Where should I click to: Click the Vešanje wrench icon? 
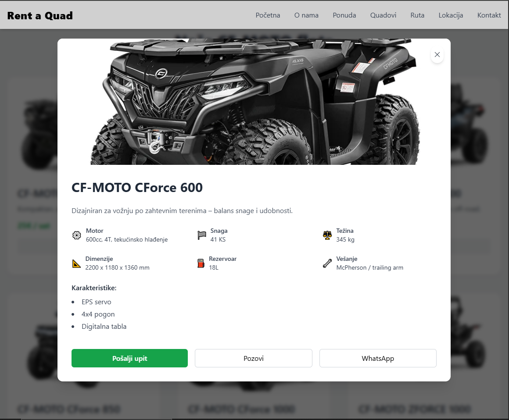327,263
